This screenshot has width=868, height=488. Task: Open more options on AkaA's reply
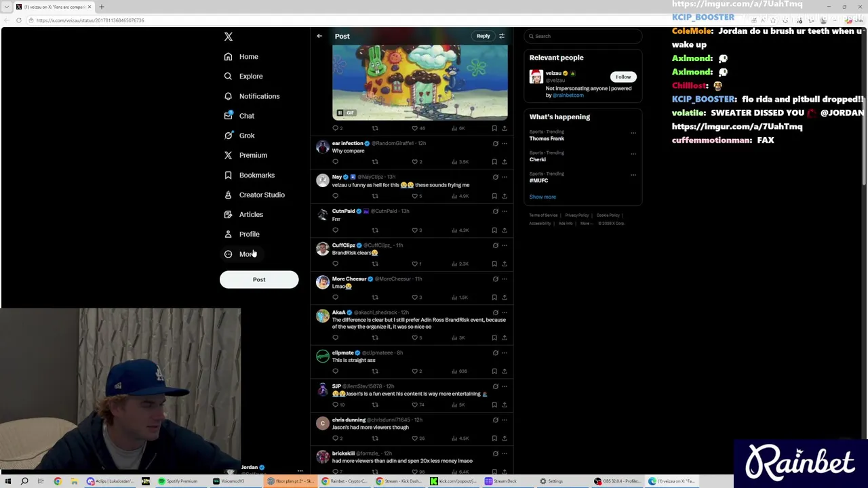(505, 312)
